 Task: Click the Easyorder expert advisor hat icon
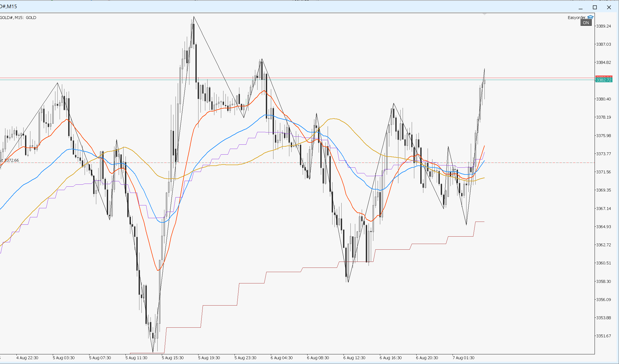[x=590, y=17]
